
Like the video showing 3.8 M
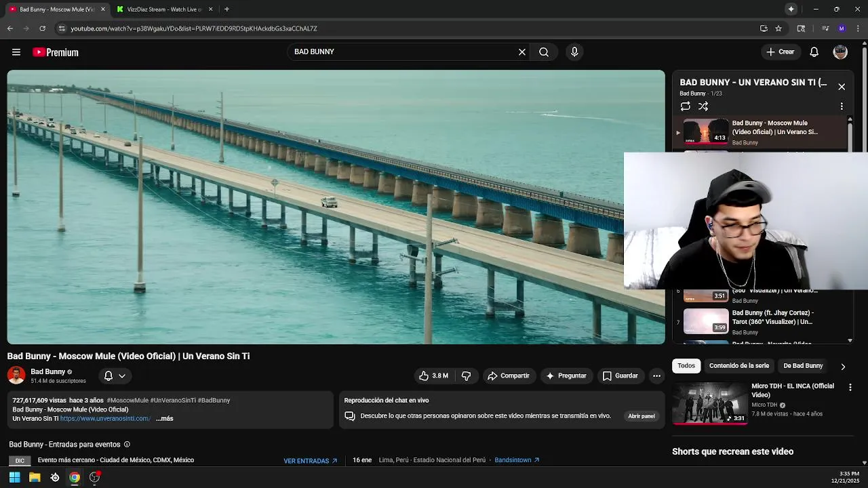click(x=433, y=375)
